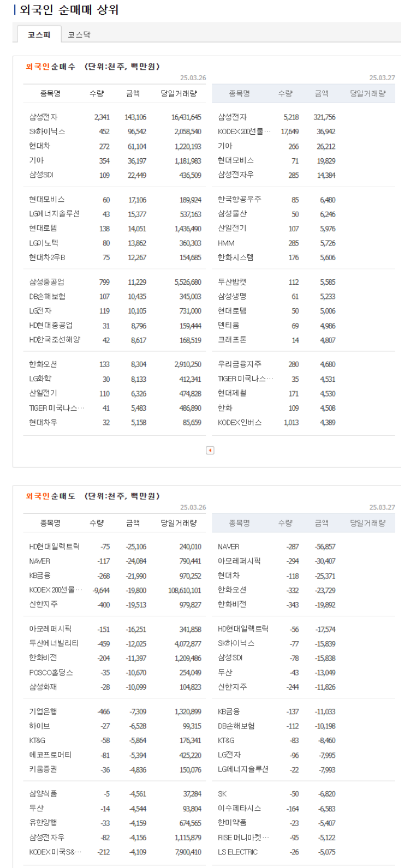
Task: Open 삼성화재 stock link
Action: click(43, 687)
